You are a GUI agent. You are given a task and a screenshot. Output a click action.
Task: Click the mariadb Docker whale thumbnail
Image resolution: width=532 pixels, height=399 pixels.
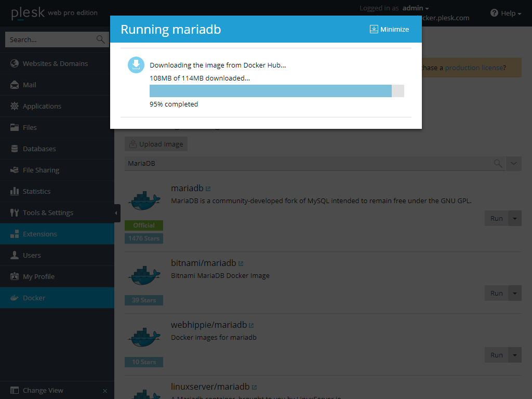144,201
